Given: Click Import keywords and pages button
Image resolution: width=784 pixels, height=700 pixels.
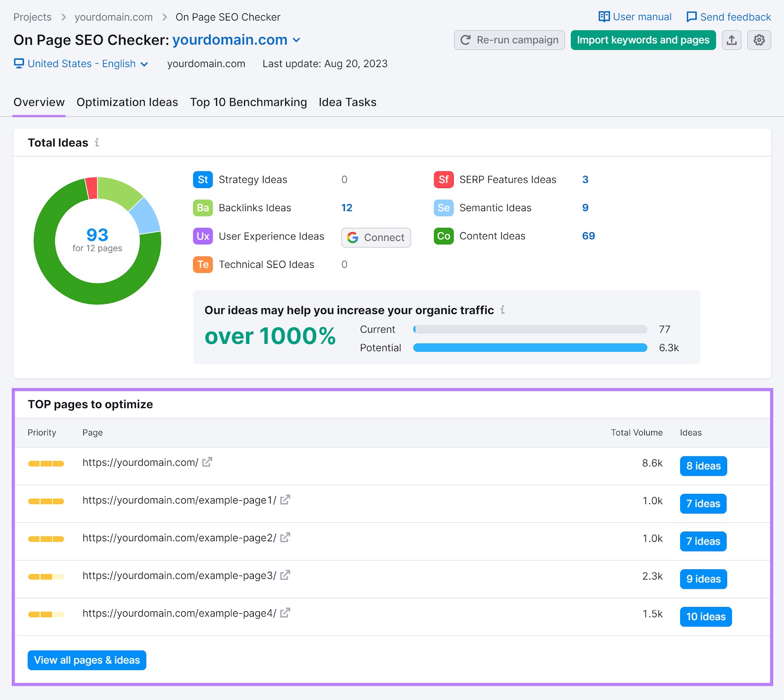Looking at the screenshot, I should click(643, 40).
